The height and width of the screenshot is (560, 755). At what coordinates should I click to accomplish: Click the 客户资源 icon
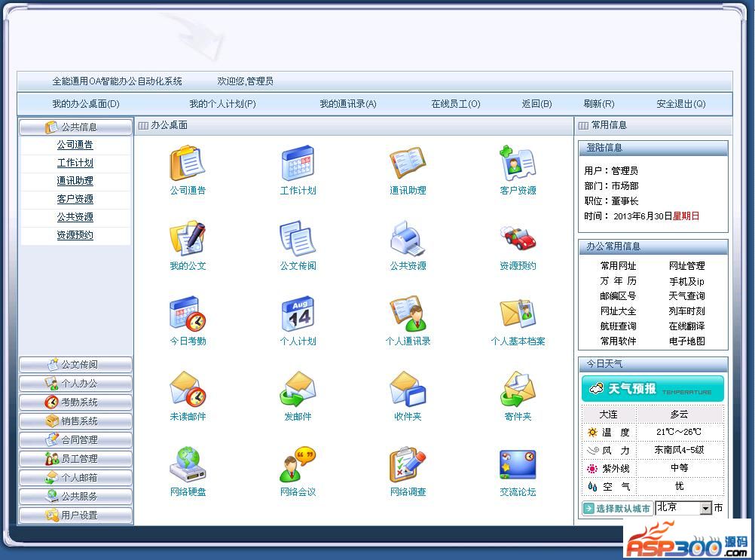[x=518, y=164]
